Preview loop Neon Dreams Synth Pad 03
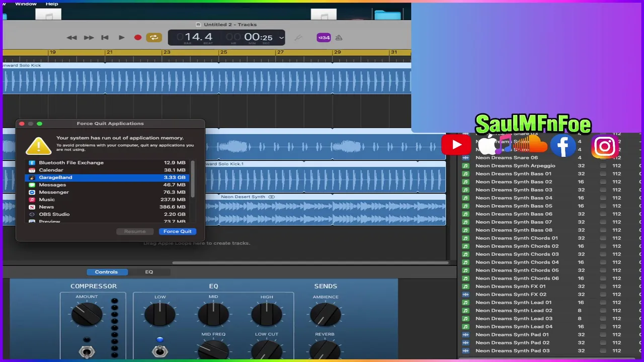The width and height of the screenshot is (644, 362). point(512,351)
